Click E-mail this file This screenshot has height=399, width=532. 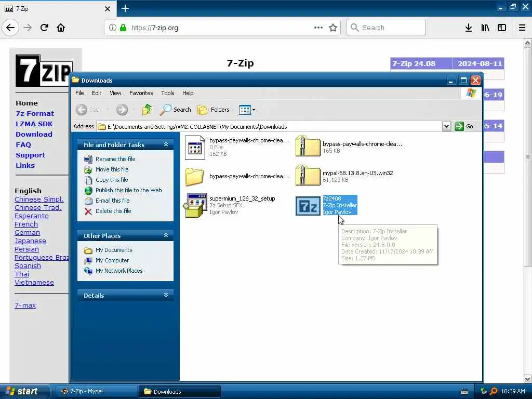click(112, 201)
